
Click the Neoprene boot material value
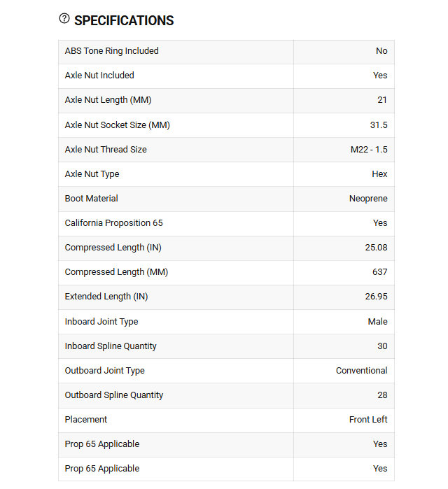coord(368,199)
